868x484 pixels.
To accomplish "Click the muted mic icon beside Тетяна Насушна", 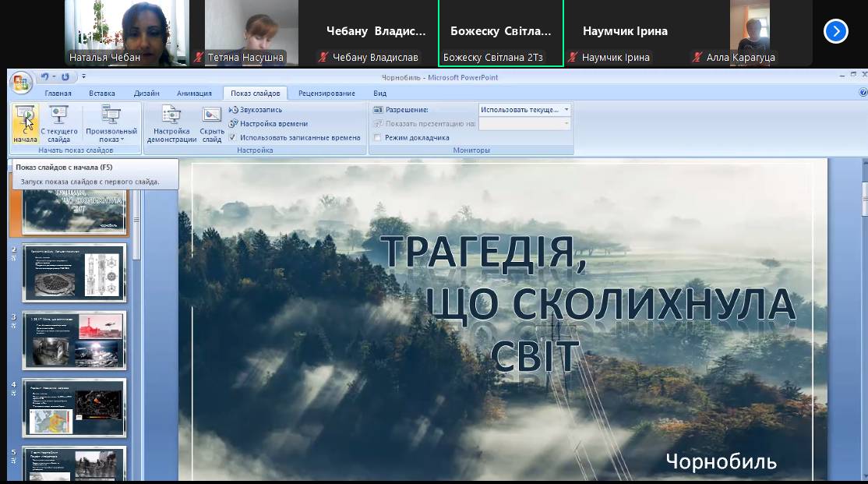I will coord(199,57).
